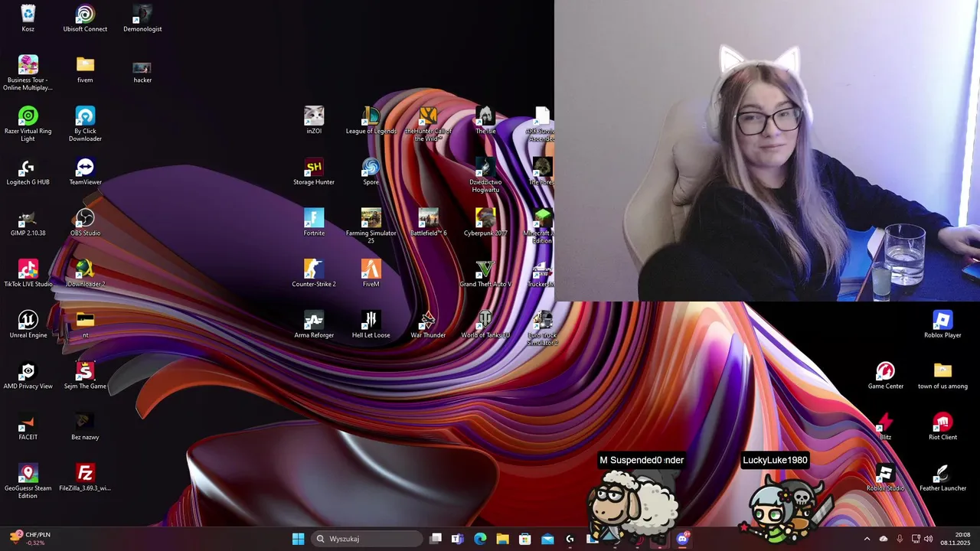The height and width of the screenshot is (551, 980).
Task: Select the FileZilla installer file
Action: click(85, 478)
